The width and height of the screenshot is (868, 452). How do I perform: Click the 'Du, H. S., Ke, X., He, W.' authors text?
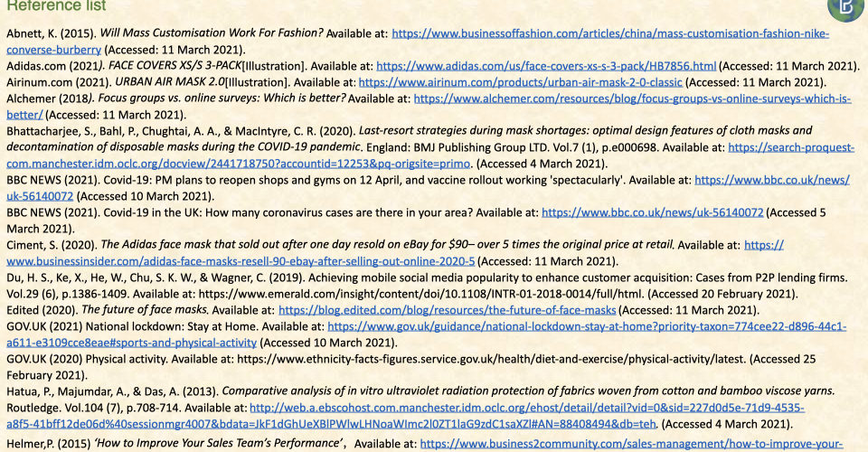coord(67,278)
